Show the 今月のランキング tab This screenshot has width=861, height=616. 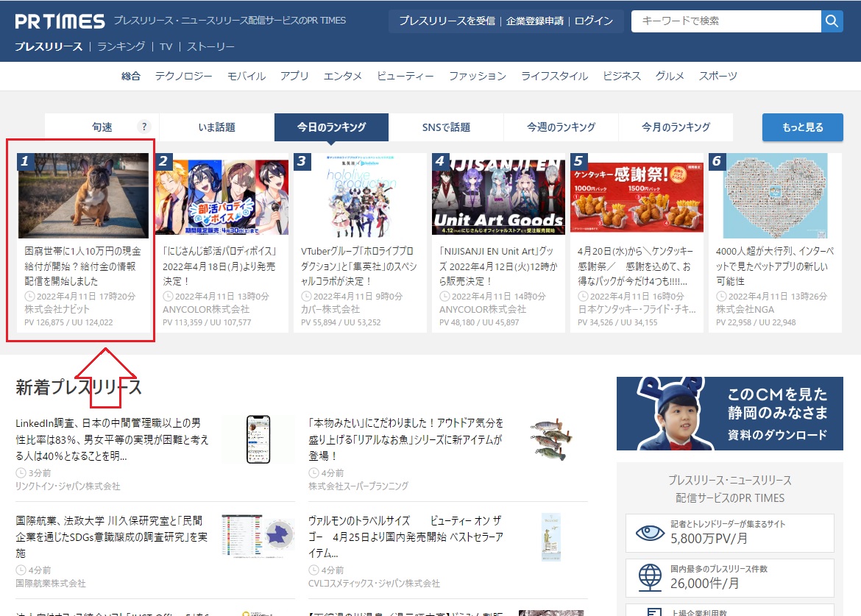point(676,127)
